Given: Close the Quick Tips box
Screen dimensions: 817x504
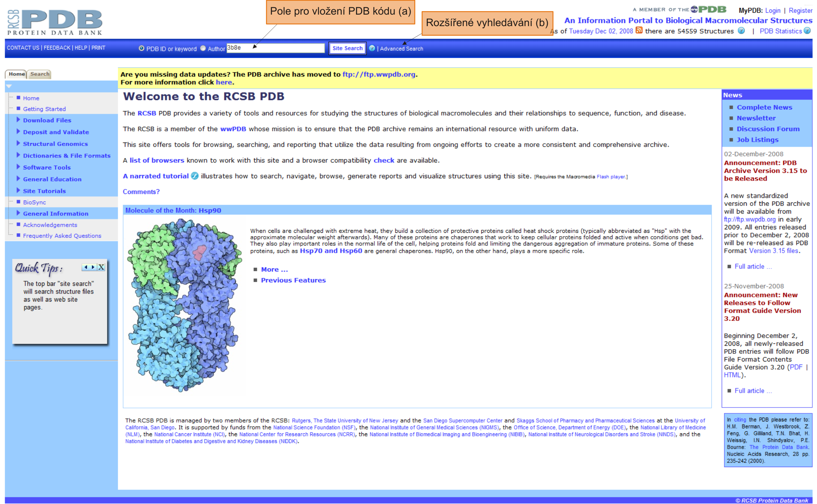Looking at the screenshot, I should coord(101,267).
